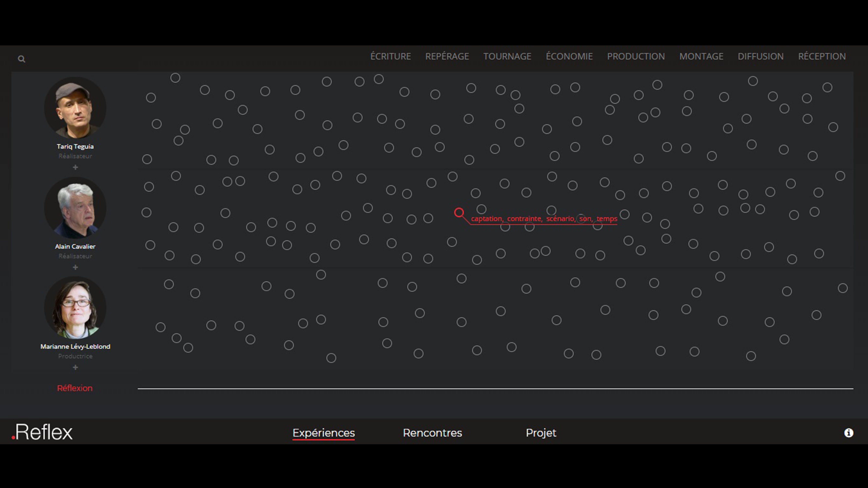The height and width of the screenshot is (488, 868).
Task: Select the TOURNAGE category
Action: pos(507,56)
